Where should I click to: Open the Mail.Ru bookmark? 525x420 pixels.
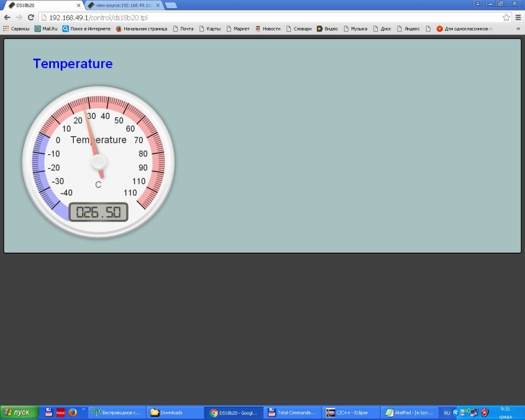pos(46,29)
